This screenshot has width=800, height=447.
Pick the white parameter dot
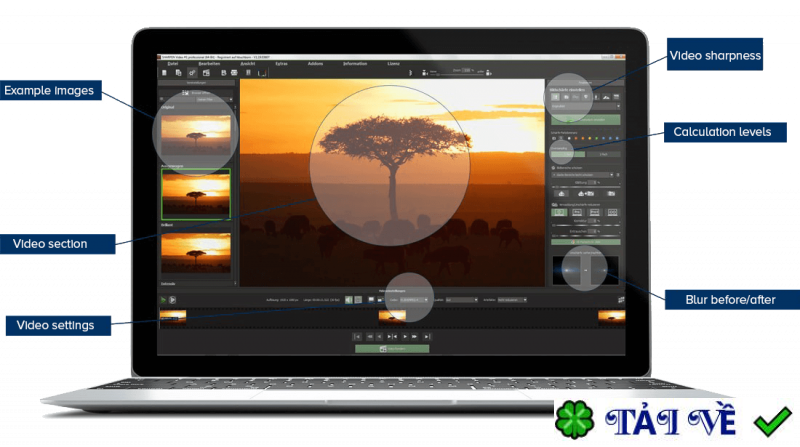(x=569, y=138)
